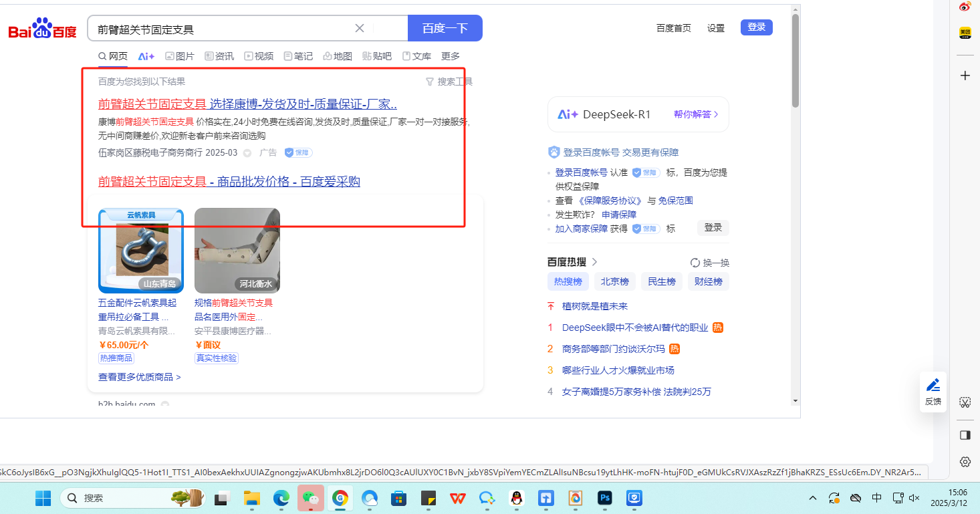Show hidden system tray icons chevron
Viewport: 980px width, 514px height.
(x=813, y=498)
